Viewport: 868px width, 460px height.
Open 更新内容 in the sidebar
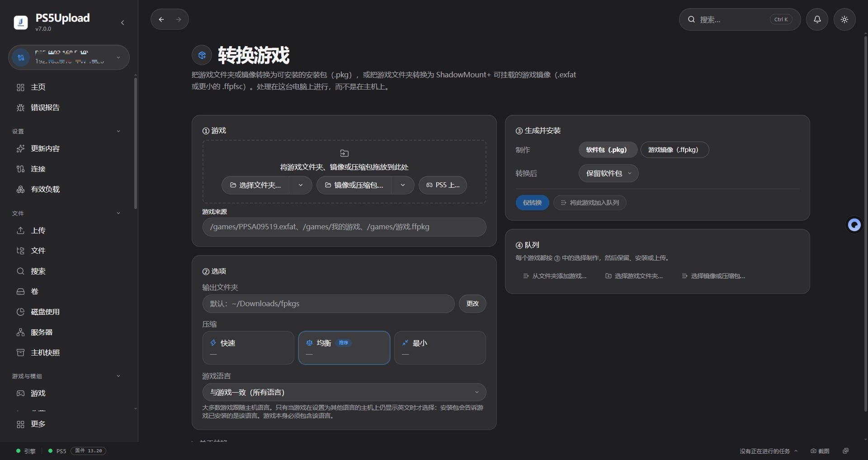pyautogui.click(x=68, y=148)
